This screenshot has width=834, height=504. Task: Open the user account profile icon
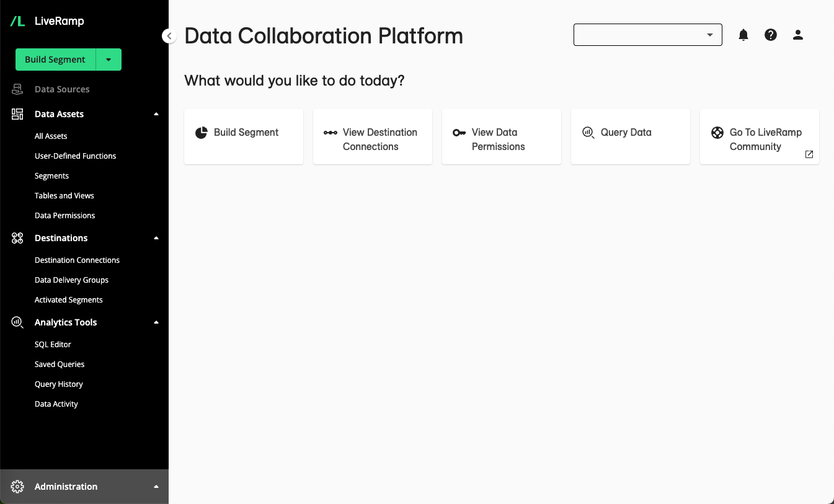pos(798,35)
